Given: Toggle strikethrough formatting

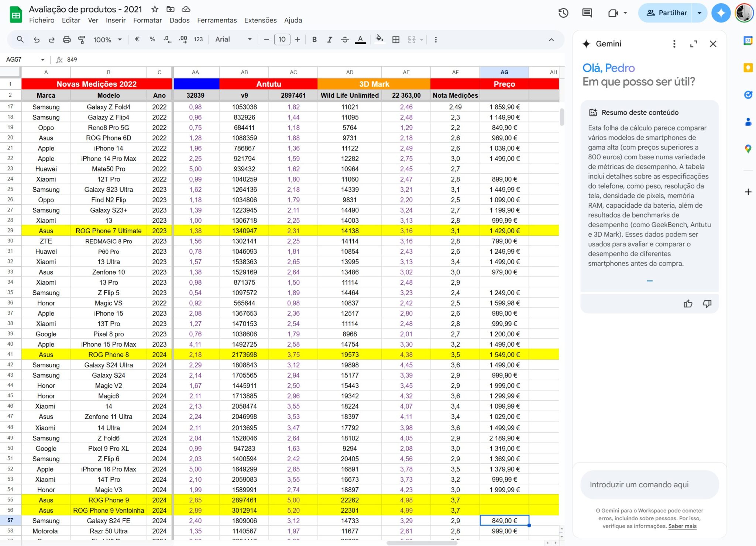Looking at the screenshot, I should tap(345, 39).
